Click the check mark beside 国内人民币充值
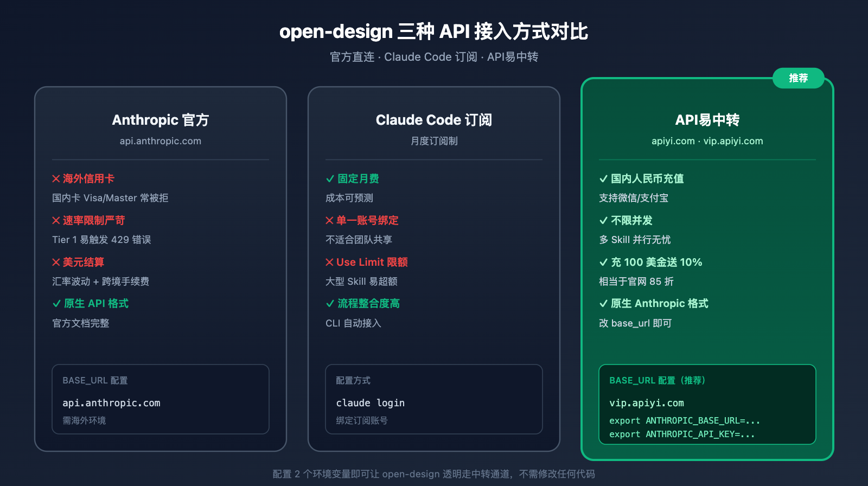The height and width of the screenshot is (486, 868). coord(603,179)
